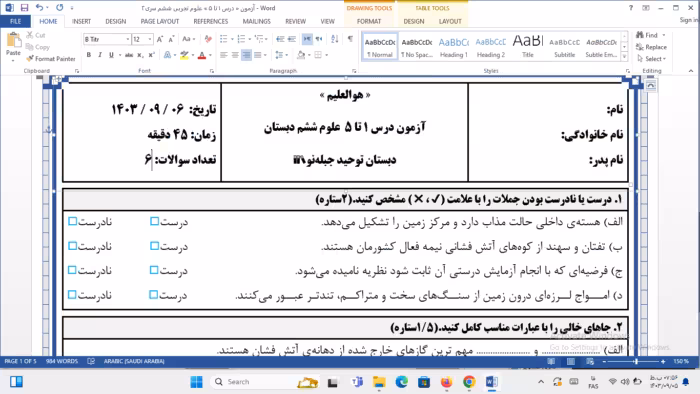Click the Sort icon
Image resolution: width=700 pixels, height=394 pixels.
(335, 39)
